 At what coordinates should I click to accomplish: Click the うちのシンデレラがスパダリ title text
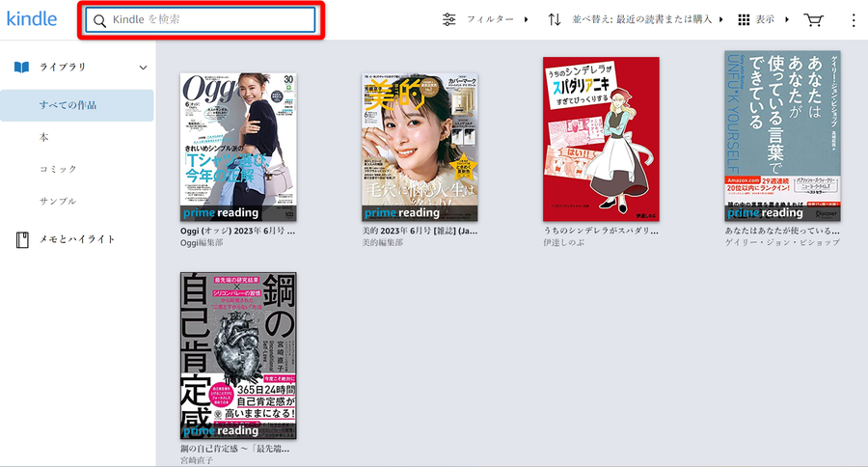coord(601,231)
